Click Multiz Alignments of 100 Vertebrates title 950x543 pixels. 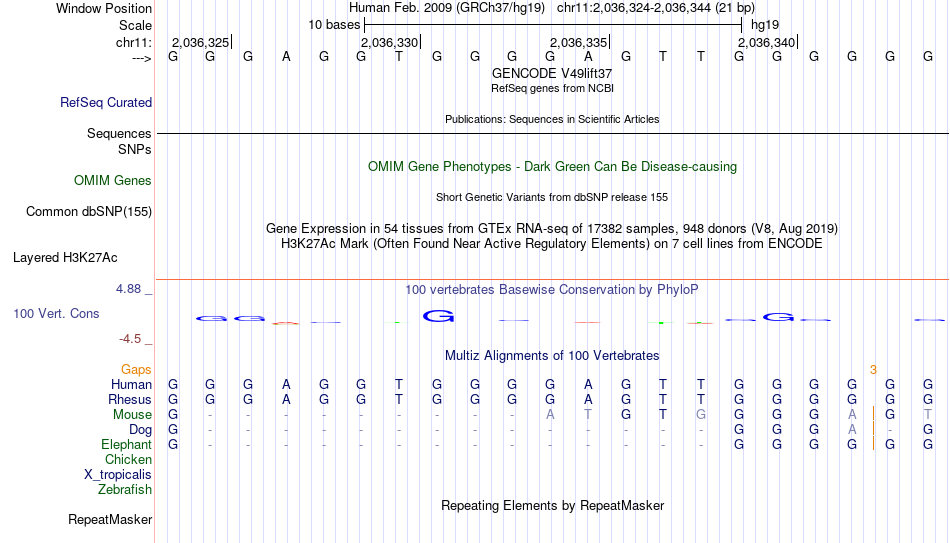552,356
